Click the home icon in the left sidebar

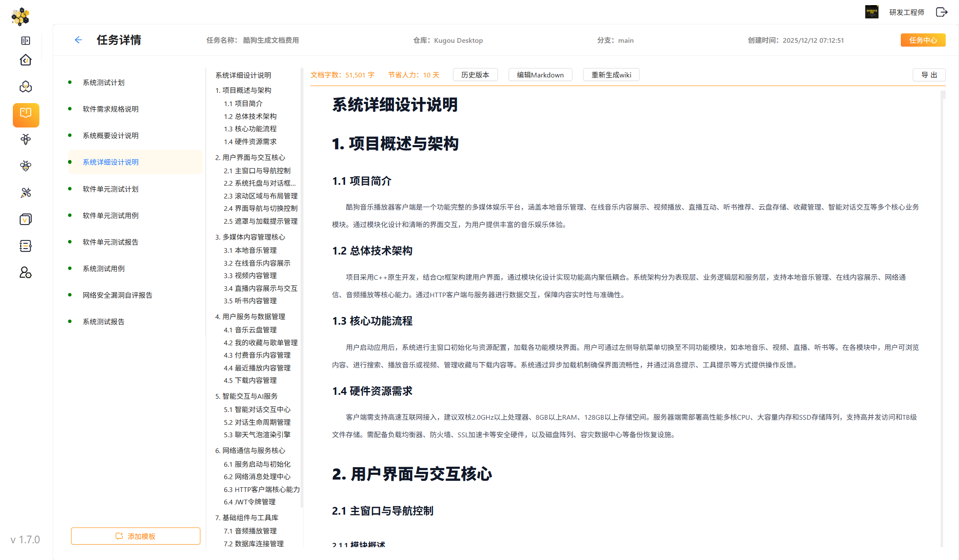tap(26, 60)
